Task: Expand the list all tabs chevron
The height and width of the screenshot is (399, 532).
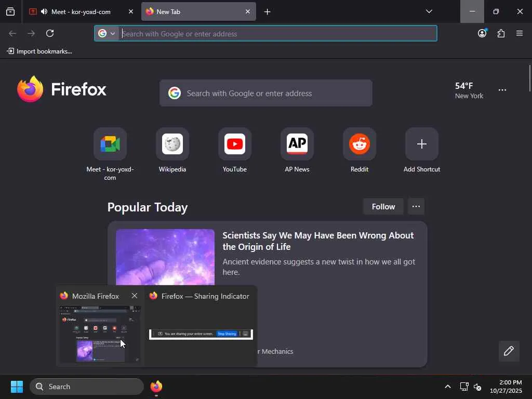Action: tap(429, 11)
